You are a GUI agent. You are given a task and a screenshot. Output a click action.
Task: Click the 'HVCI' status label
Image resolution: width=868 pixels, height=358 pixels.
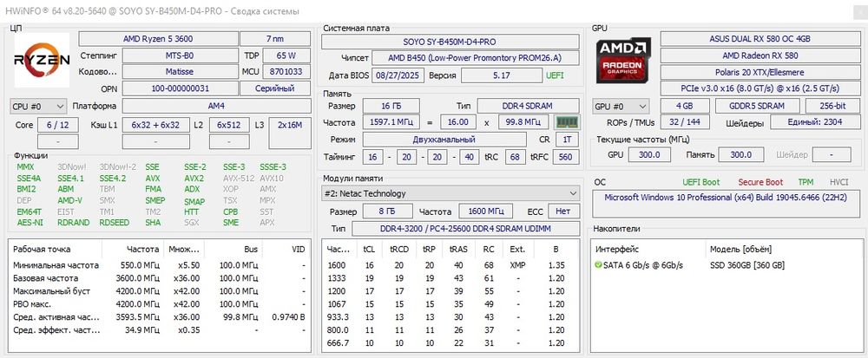[838, 182]
